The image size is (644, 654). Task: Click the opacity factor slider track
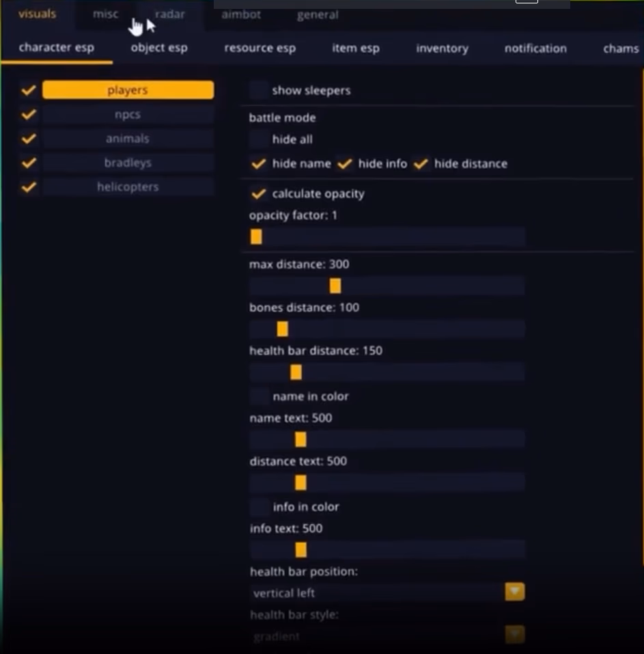click(x=387, y=237)
